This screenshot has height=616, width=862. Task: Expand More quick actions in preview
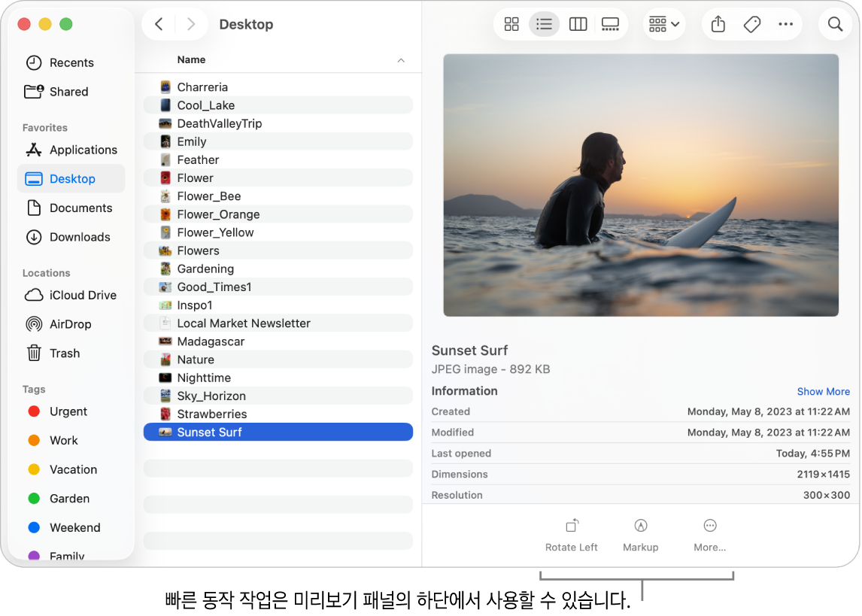(709, 535)
